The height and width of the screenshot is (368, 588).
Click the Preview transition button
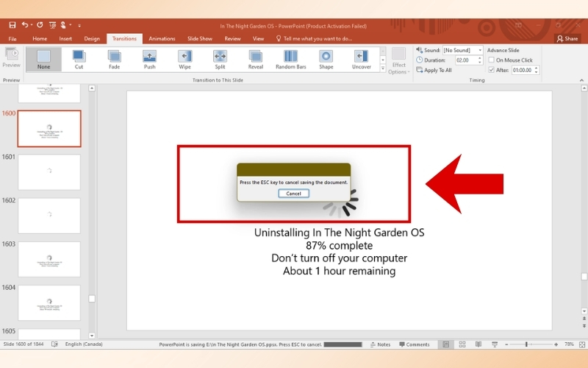click(11, 58)
